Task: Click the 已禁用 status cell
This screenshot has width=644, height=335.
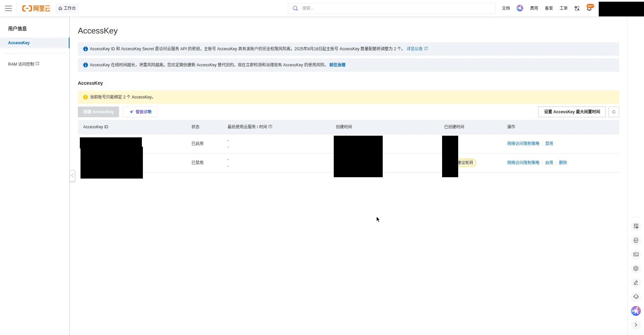Action: pos(198,162)
